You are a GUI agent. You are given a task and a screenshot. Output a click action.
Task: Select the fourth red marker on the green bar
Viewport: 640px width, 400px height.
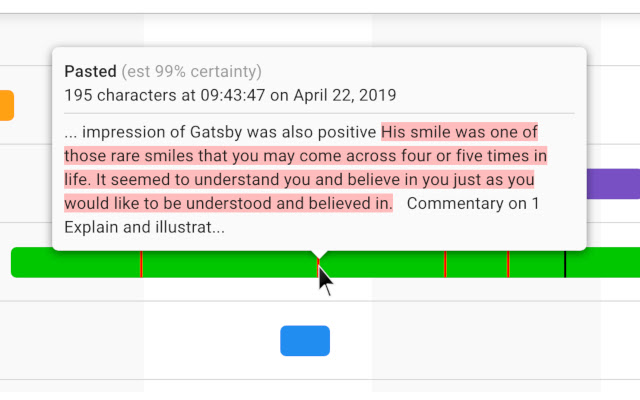point(509,263)
